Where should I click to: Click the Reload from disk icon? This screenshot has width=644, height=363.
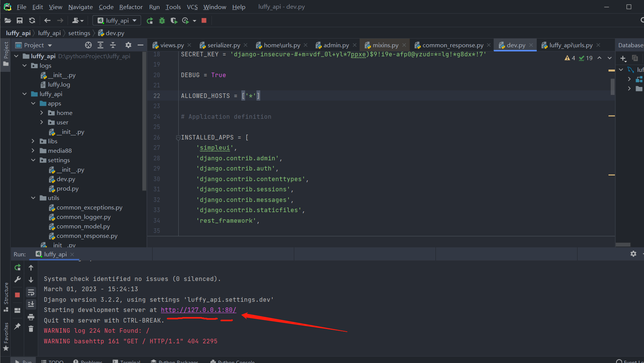click(x=32, y=20)
